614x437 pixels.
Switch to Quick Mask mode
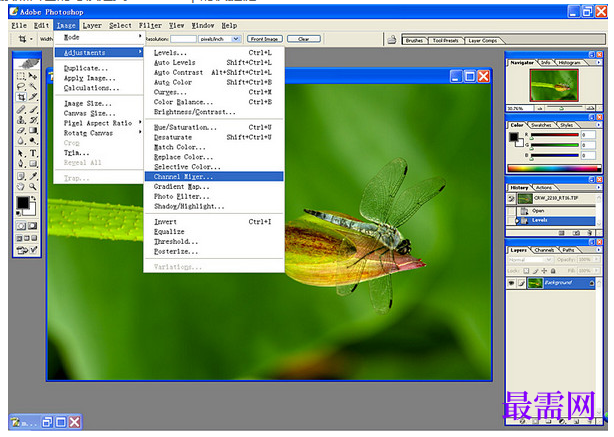[x=33, y=226]
